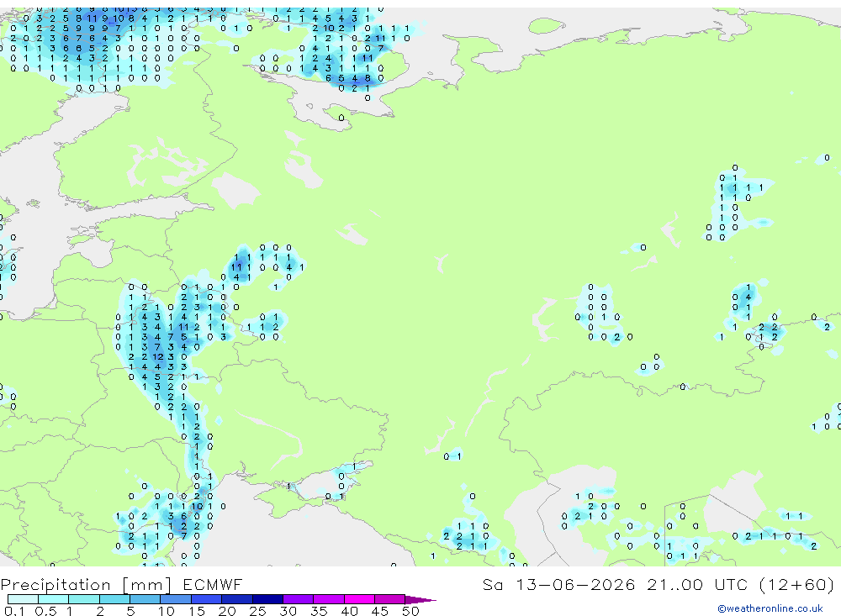Select the '35' legend scale label
841x616 pixels.
[x=319, y=611]
